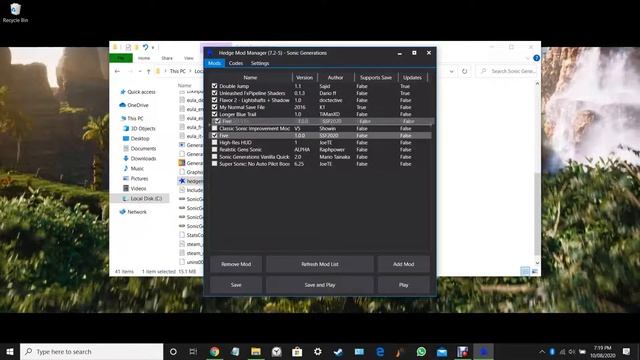
Task: Click the Save and Play button
Action: (320, 285)
